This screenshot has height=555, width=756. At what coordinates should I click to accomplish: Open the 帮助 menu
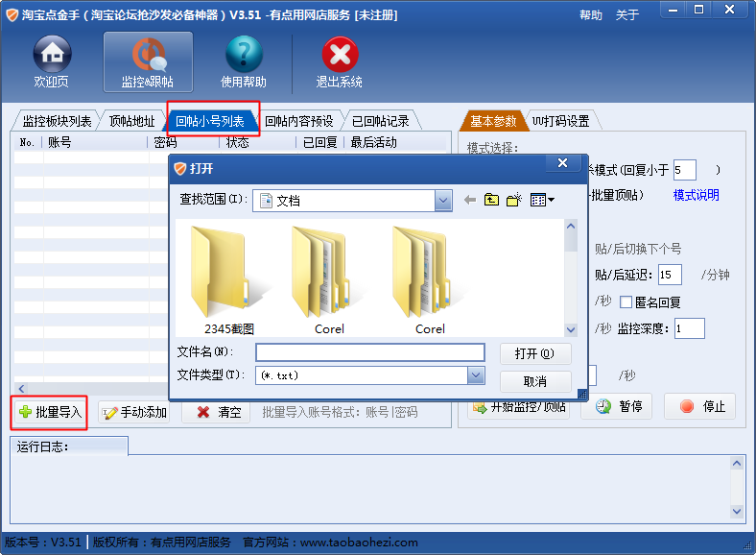pyautogui.click(x=591, y=15)
